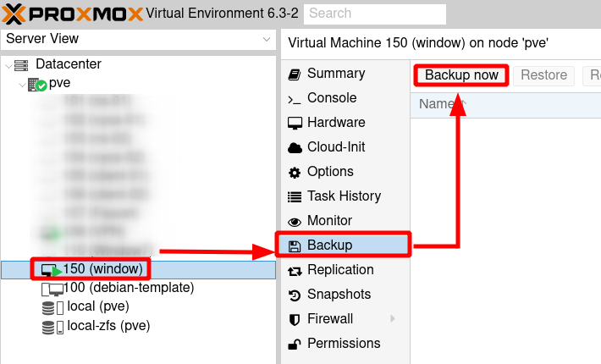Click the Permissions unlock icon
Viewport: 601px width, 364px height.
pos(295,345)
